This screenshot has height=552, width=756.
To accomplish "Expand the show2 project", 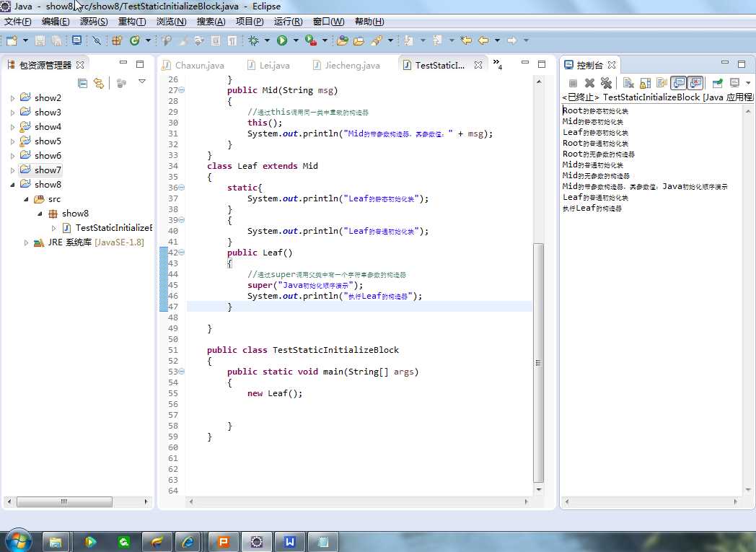I will coord(12,98).
